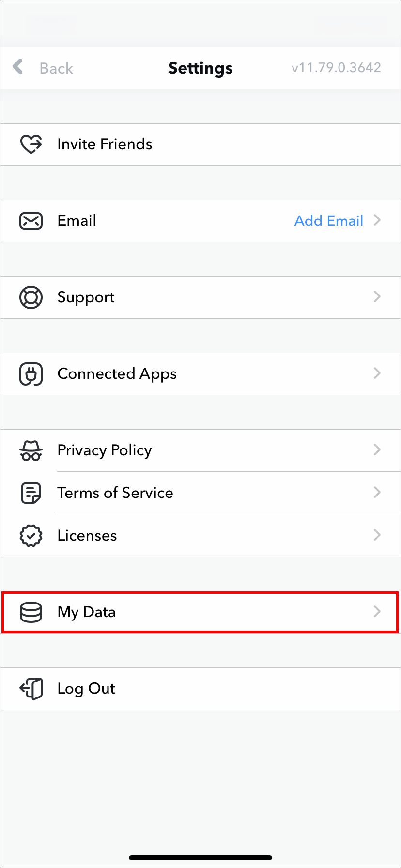Tap the Back text button

[56, 68]
